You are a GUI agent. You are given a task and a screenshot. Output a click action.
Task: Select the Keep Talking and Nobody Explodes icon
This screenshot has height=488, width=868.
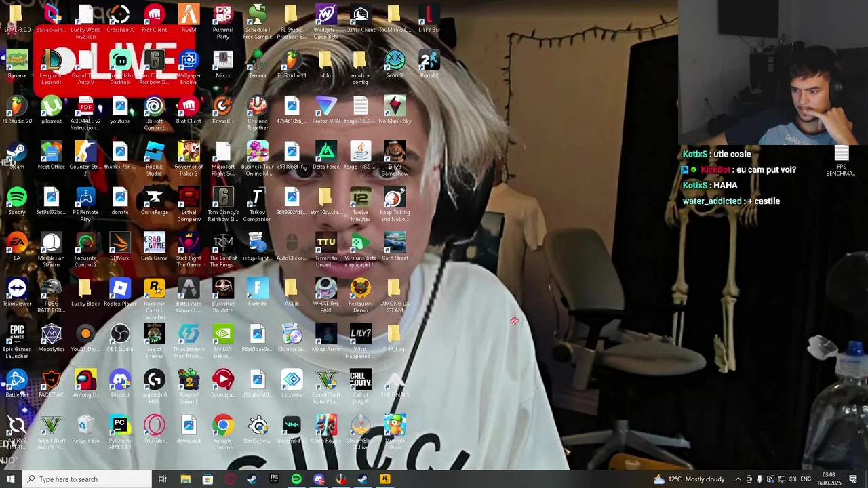[x=395, y=205]
